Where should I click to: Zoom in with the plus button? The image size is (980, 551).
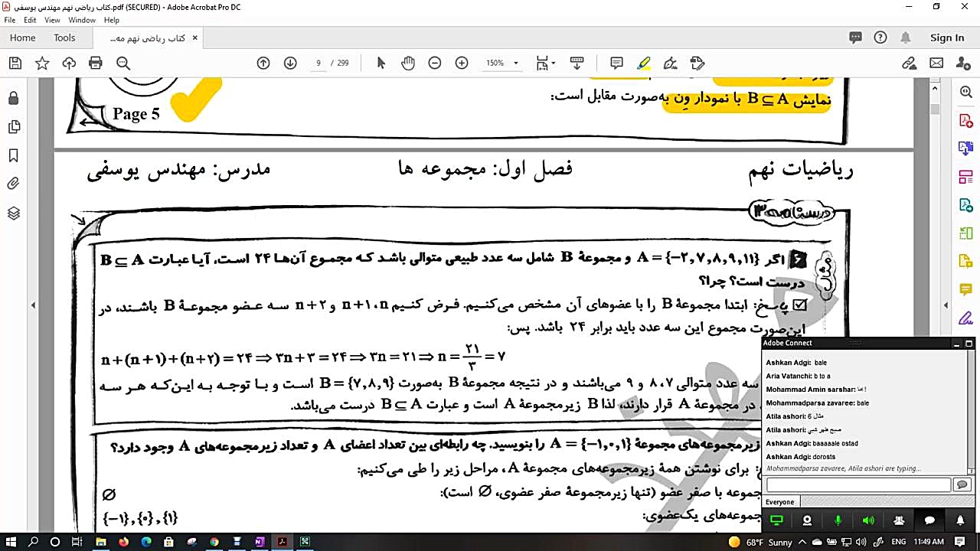462,64
